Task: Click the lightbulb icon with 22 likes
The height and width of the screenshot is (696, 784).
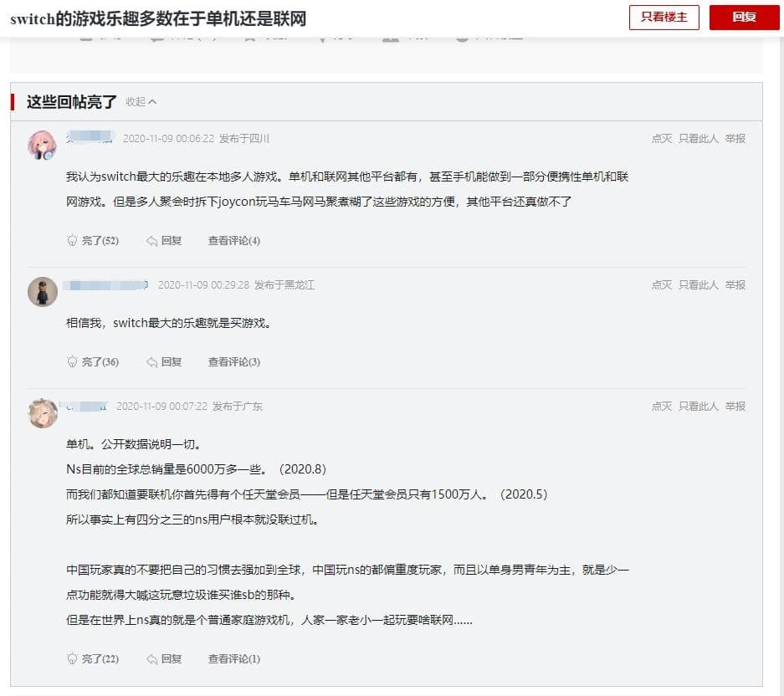Action: point(72,659)
